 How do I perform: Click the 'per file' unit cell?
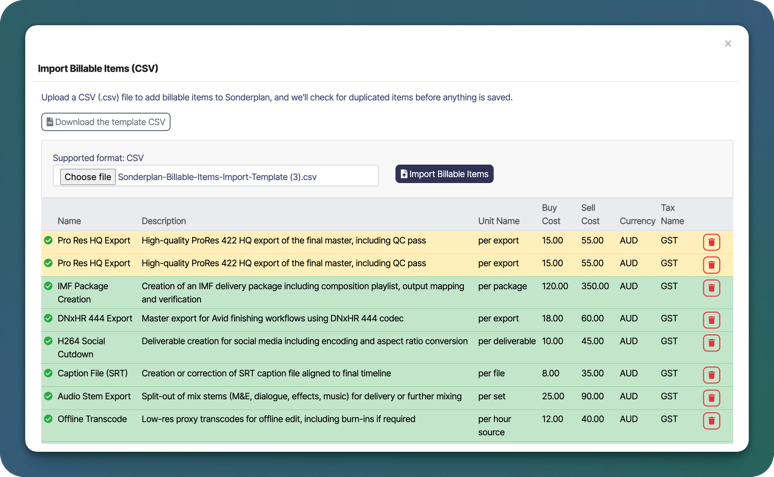click(x=491, y=373)
